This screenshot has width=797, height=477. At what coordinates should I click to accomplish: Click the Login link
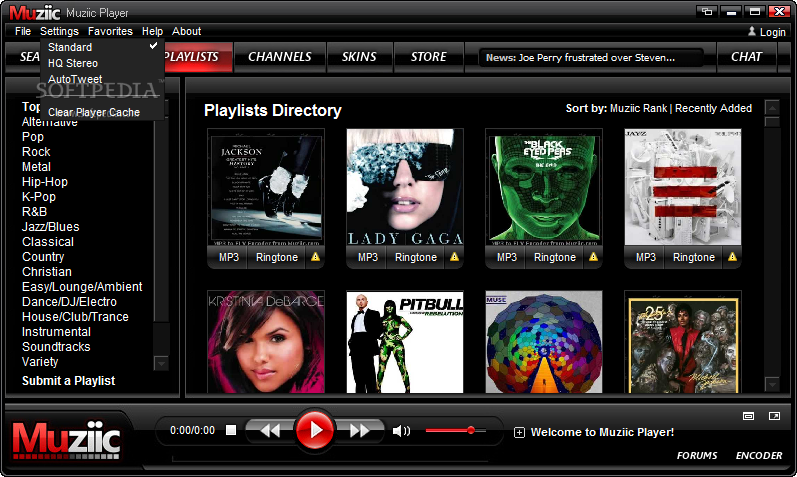tap(773, 32)
